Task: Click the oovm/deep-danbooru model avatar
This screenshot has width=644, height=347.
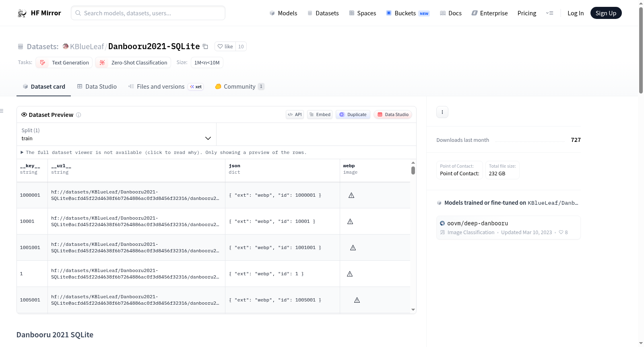Action: coord(442,223)
